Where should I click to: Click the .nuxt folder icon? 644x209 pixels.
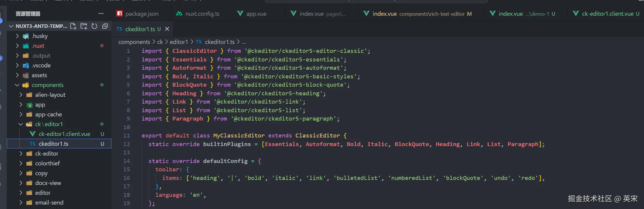(x=26, y=46)
